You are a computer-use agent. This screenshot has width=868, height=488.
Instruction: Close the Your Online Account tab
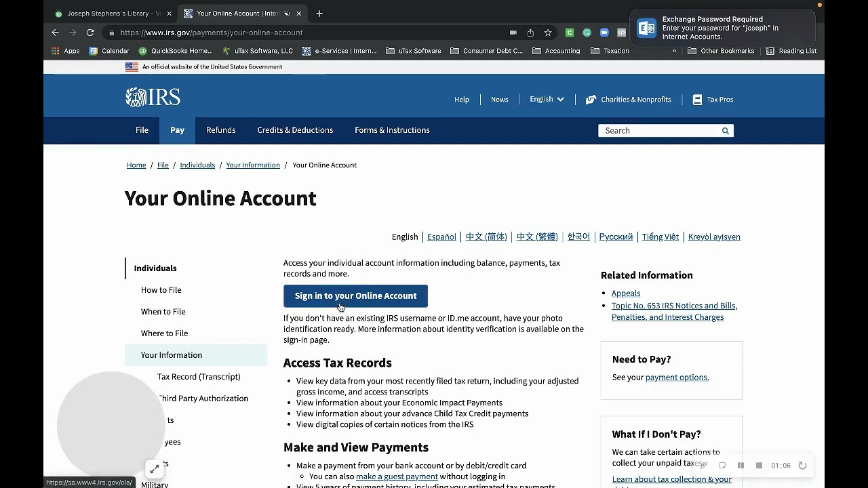299,14
